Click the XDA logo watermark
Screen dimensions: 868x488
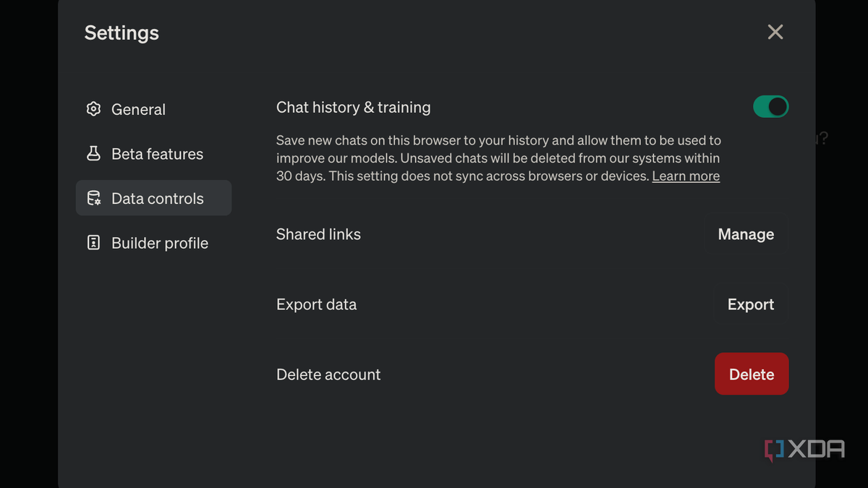[804, 450]
